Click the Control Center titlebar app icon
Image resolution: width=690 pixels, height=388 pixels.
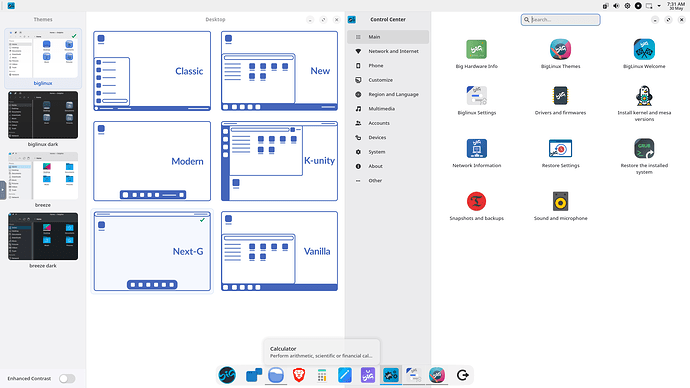pos(352,20)
